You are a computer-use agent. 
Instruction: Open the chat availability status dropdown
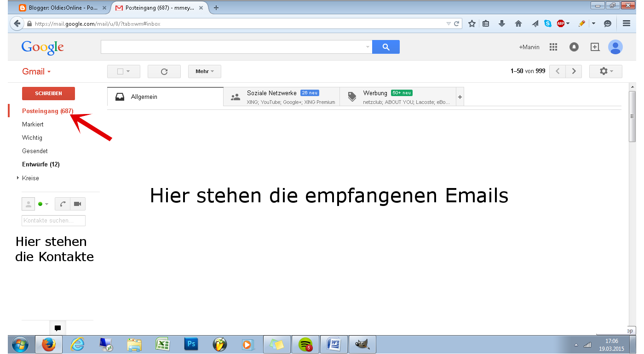44,204
